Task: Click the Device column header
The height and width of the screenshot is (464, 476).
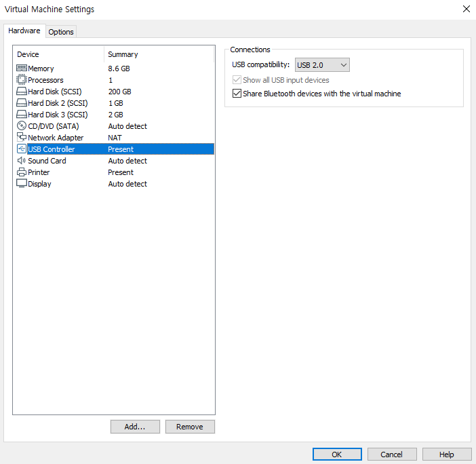Action: 28,54
